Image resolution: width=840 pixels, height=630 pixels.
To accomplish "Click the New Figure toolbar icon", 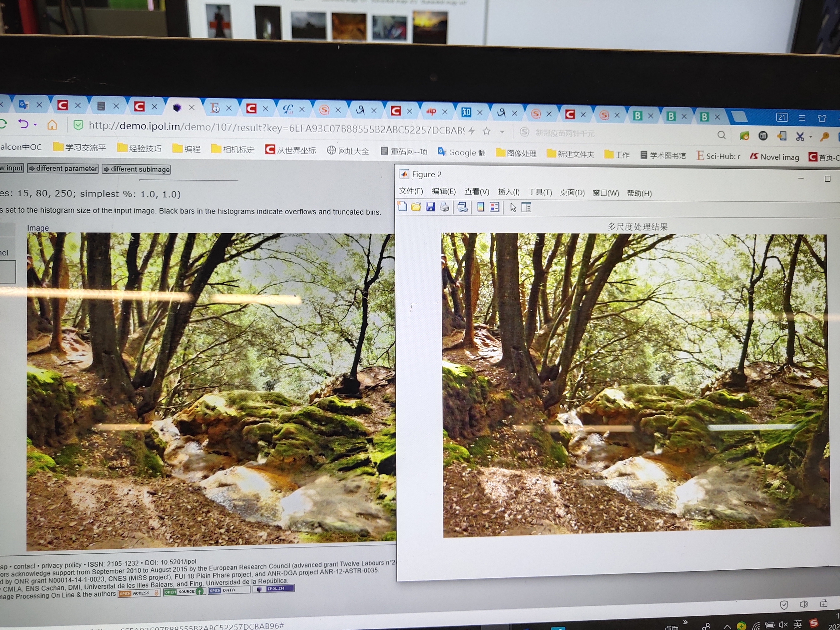I will 402,207.
